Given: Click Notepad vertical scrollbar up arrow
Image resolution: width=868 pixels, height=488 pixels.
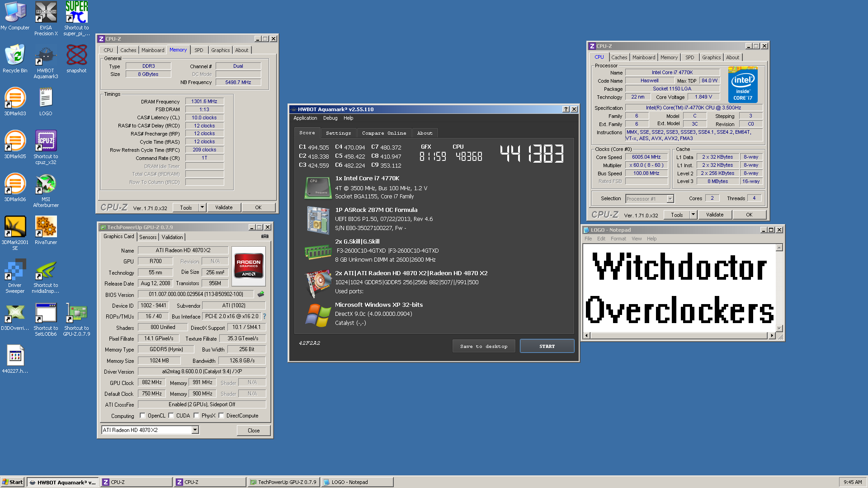Looking at the screenshot, I should [779, 248].
